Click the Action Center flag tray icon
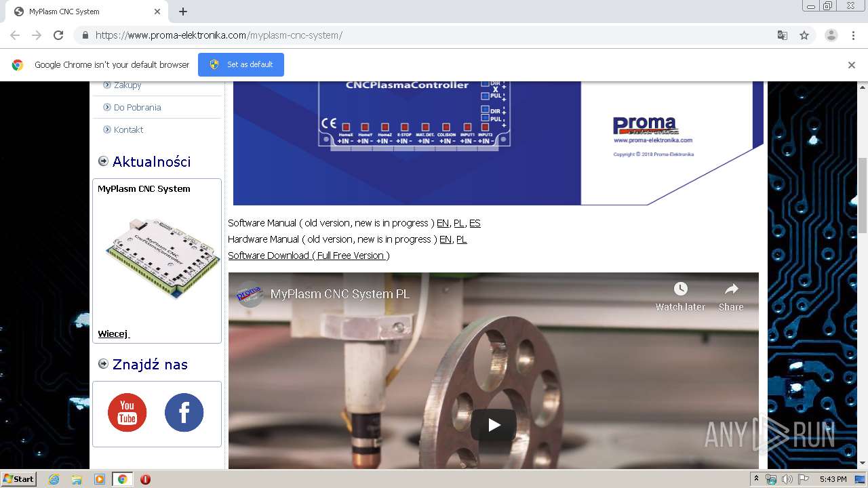 pos(804,479)
